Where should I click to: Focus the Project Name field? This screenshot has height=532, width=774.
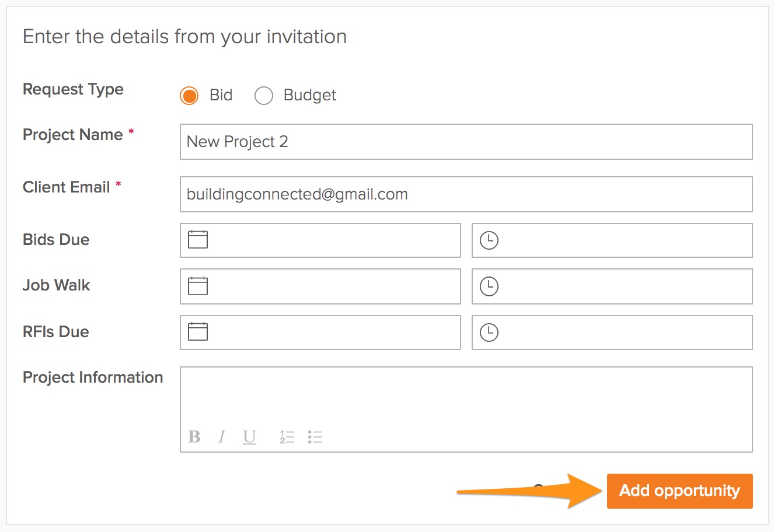click(466, 142)
